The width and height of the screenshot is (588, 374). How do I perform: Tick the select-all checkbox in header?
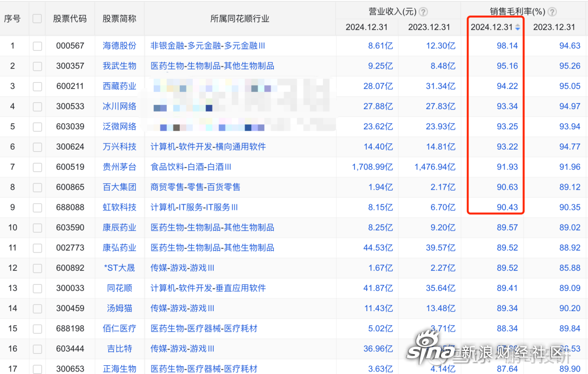tap(37, 18)
